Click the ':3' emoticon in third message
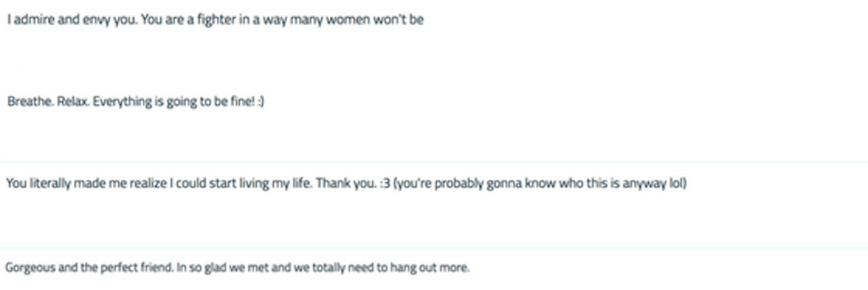 click(x=384, y=183)
